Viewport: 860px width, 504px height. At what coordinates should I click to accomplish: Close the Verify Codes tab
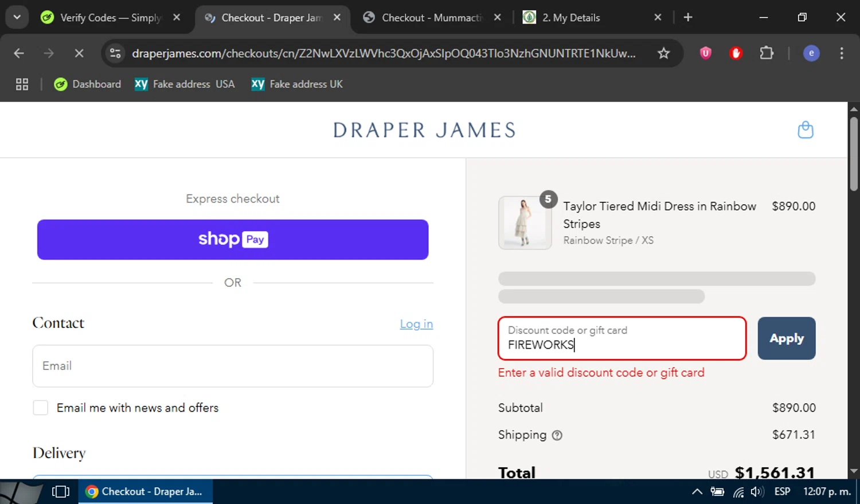pos(177,17)
